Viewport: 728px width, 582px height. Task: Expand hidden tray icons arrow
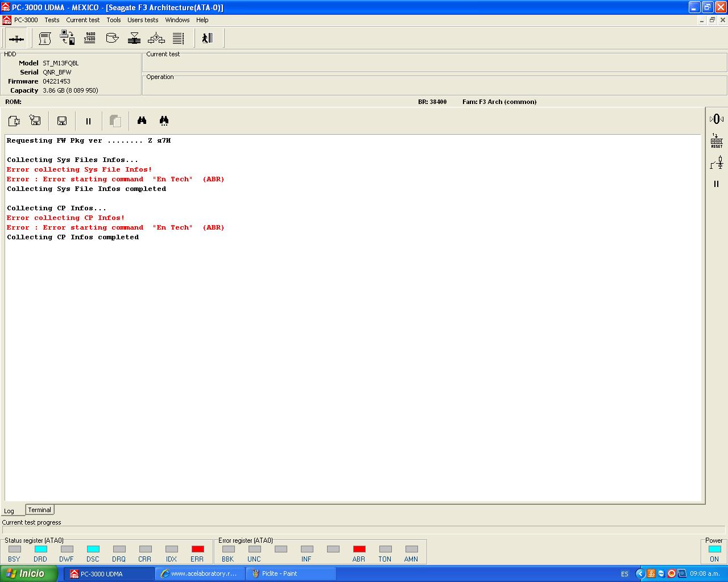pos(640,574)
